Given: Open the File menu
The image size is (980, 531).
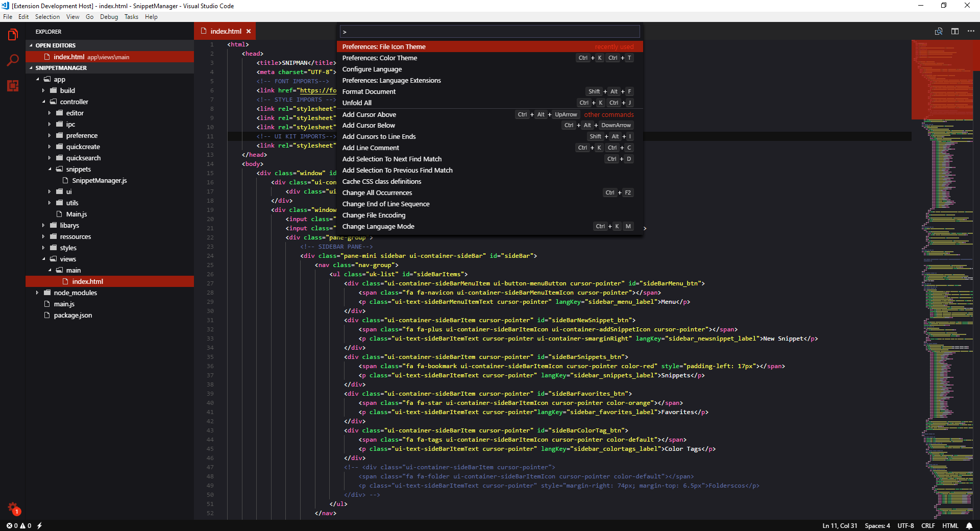Looking at the screenshot, I should pyautogui.click(x=8, y=17).
